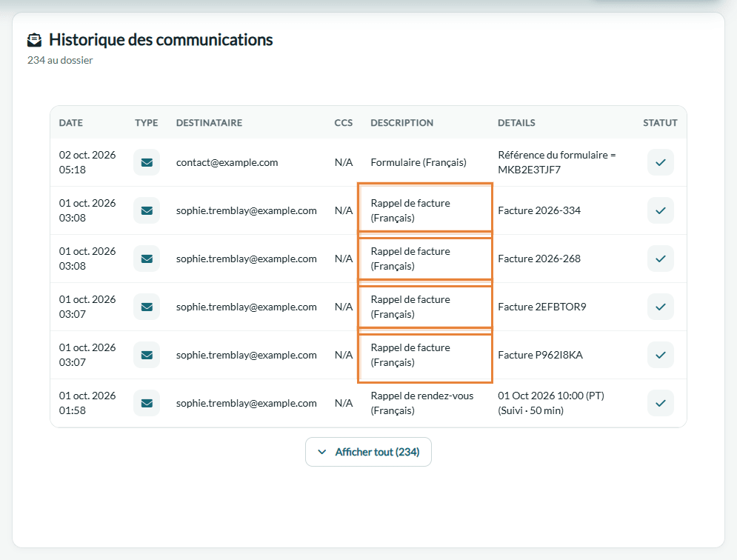Click the date 01 oct. 2026 01:58

click(x=87, y=403)
